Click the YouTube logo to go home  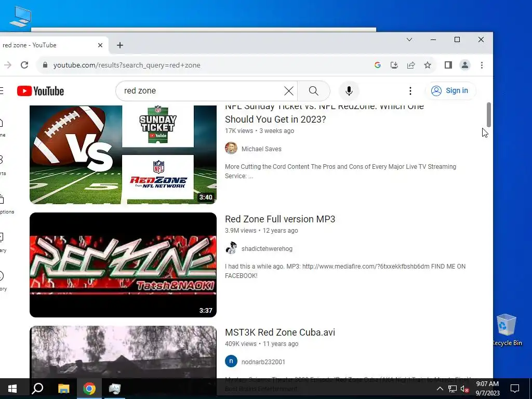coord(41,91)
